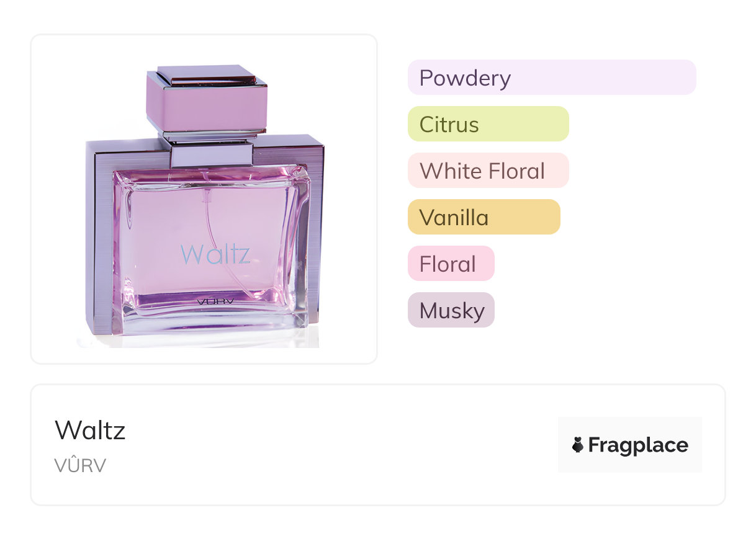
Task: Select the Powdery accord bar
Action: click(552, 78)
